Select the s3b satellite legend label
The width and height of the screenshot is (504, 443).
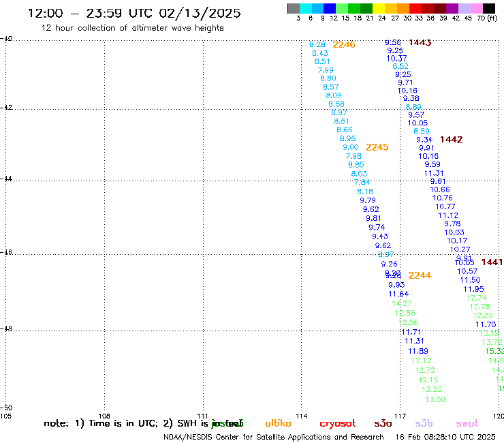(424, 423)
